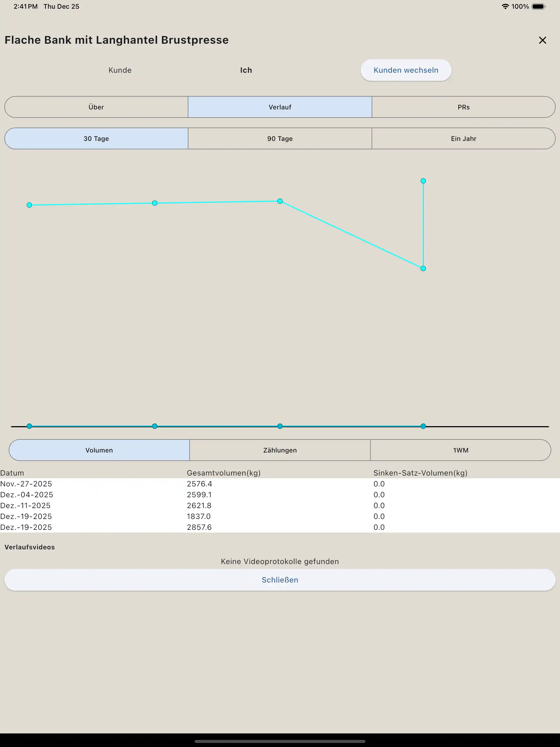Tap the battery indicator icon
Viewport: 560px width, 747px height.
pos(538,7)
